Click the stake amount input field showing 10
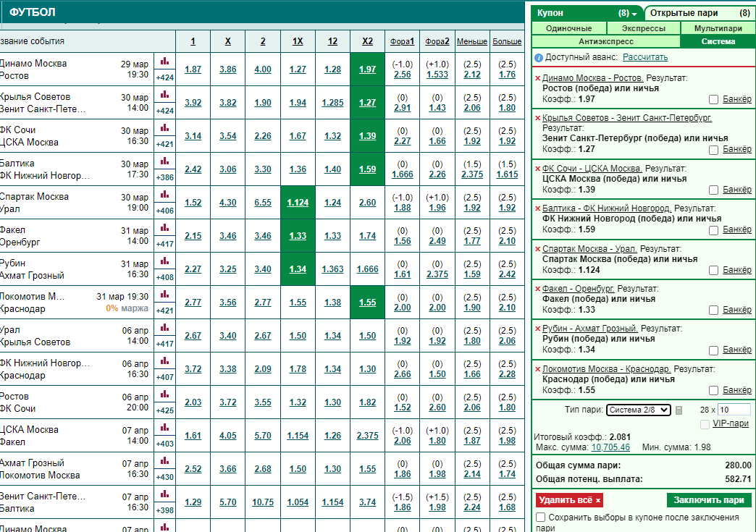Screen dimensions: 756x532 [734, 410]
